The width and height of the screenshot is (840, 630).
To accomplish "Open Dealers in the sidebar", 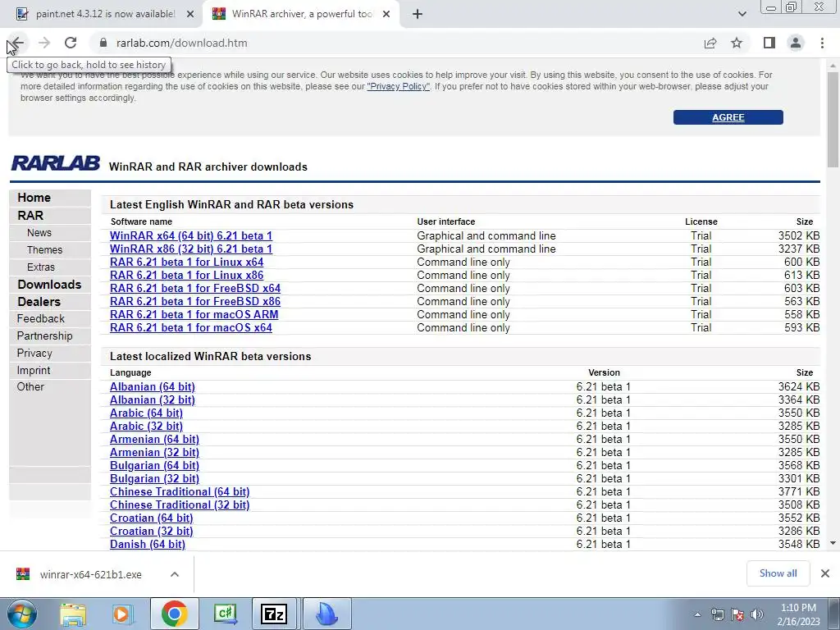I will tap(39, 302).
